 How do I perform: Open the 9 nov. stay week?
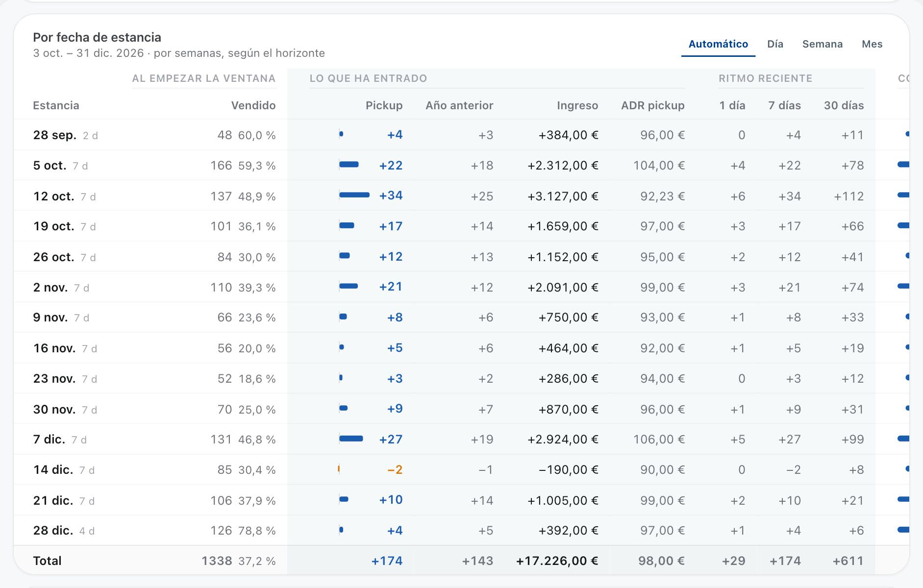pyautogui.click(x=50, y=318)
